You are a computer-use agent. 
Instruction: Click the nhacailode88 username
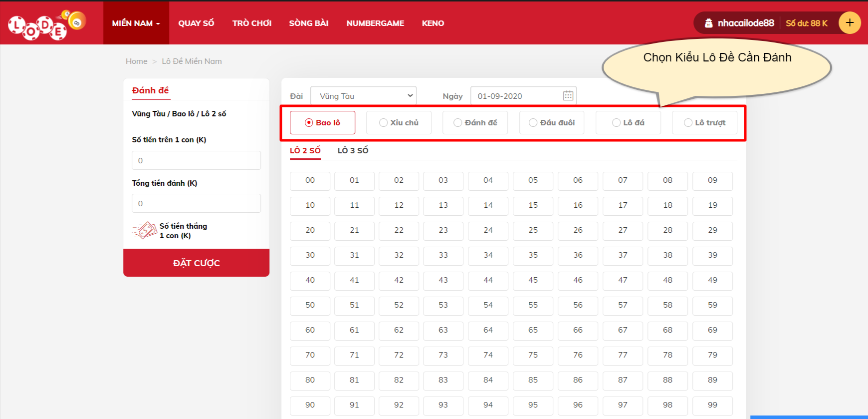(x=746, y=23)
